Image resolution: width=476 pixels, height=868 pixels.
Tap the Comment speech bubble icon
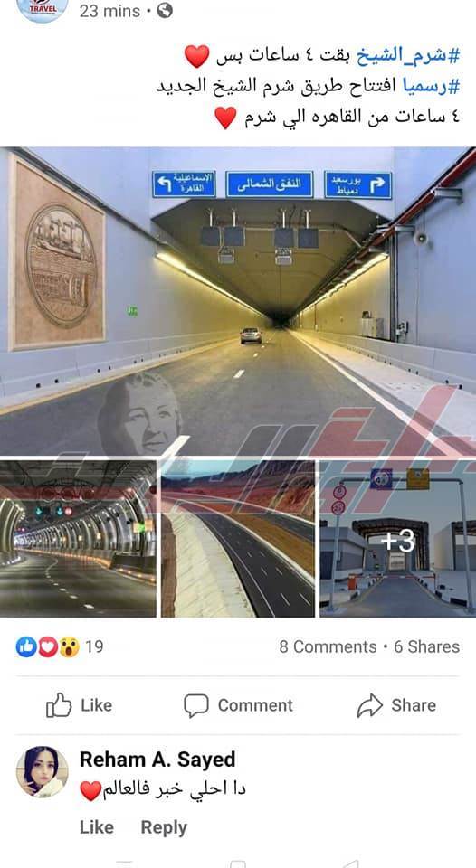click(x=196, y=705)
